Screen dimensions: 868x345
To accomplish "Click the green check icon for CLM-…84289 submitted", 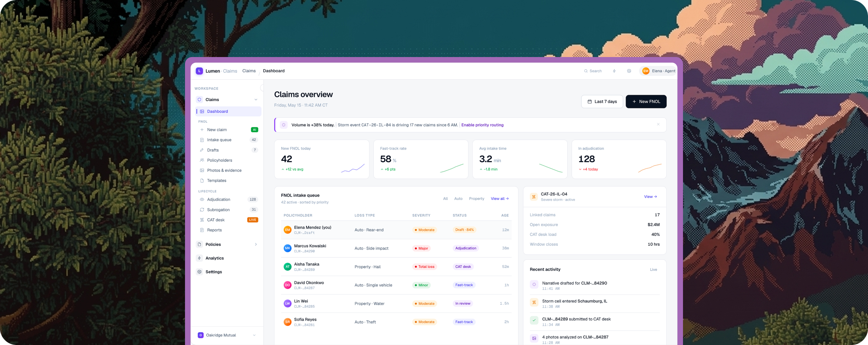I will [x=534, y=320].
